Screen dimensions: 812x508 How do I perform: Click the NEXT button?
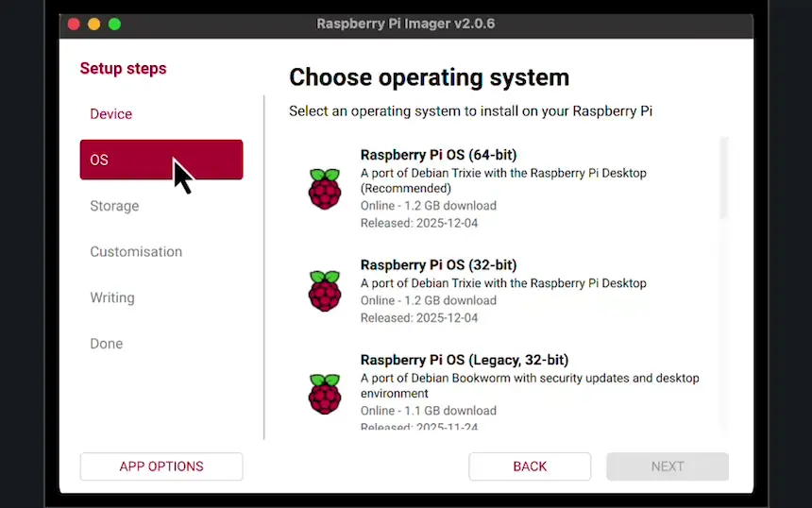(x=668, y=466)
